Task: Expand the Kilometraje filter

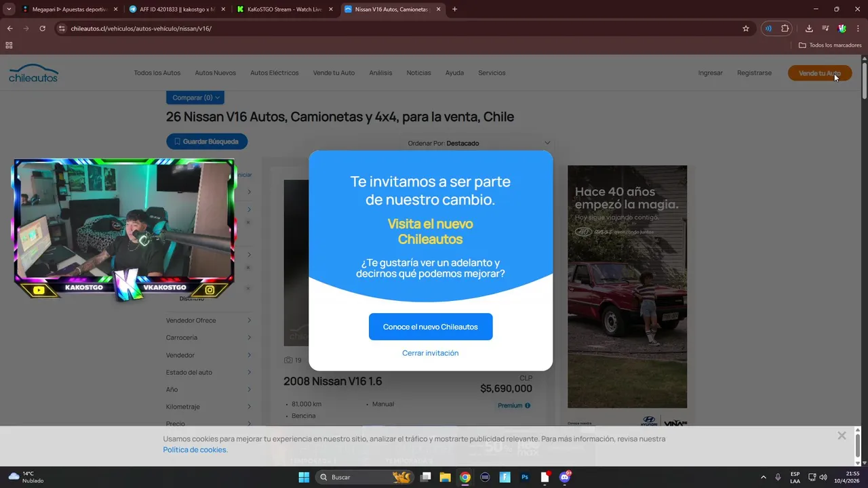Action: click(x=209, y=407)
